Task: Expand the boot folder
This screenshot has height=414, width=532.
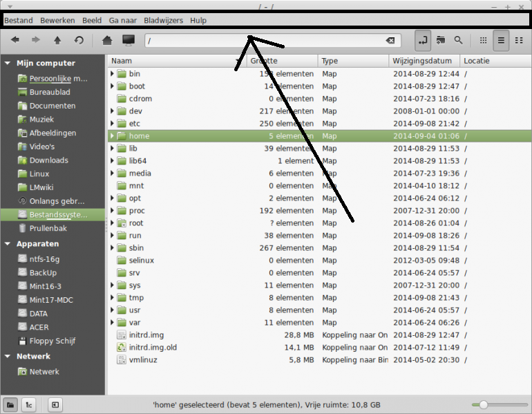Action: [112, 86]
